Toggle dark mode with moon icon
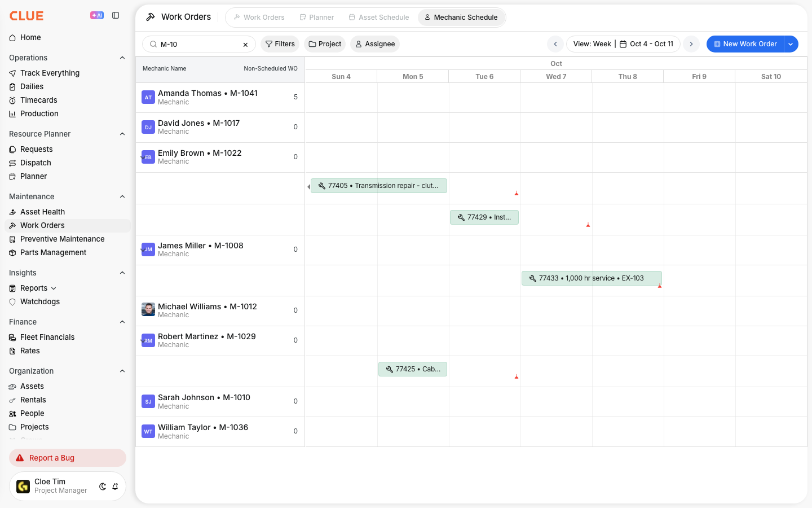 pos(103,487)
